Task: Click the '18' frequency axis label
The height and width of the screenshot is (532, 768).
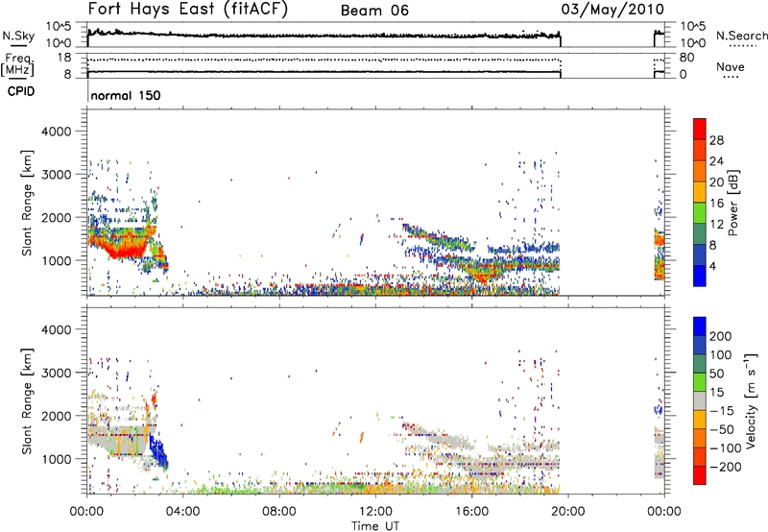Action: pos(64,58)
